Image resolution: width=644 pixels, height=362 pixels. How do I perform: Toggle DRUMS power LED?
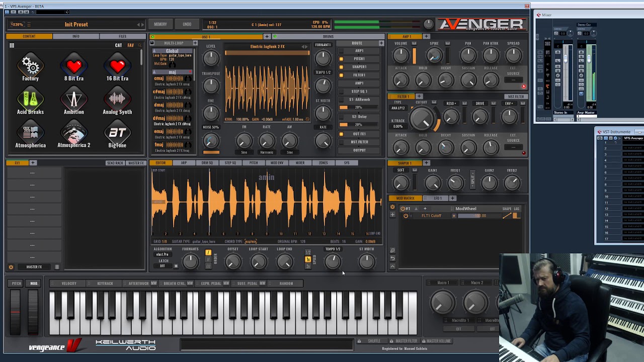274,37
